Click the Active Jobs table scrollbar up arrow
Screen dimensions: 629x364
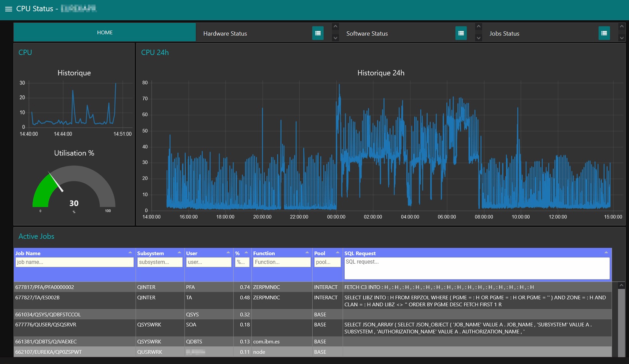pyautogui.click(x=621, y=285)
